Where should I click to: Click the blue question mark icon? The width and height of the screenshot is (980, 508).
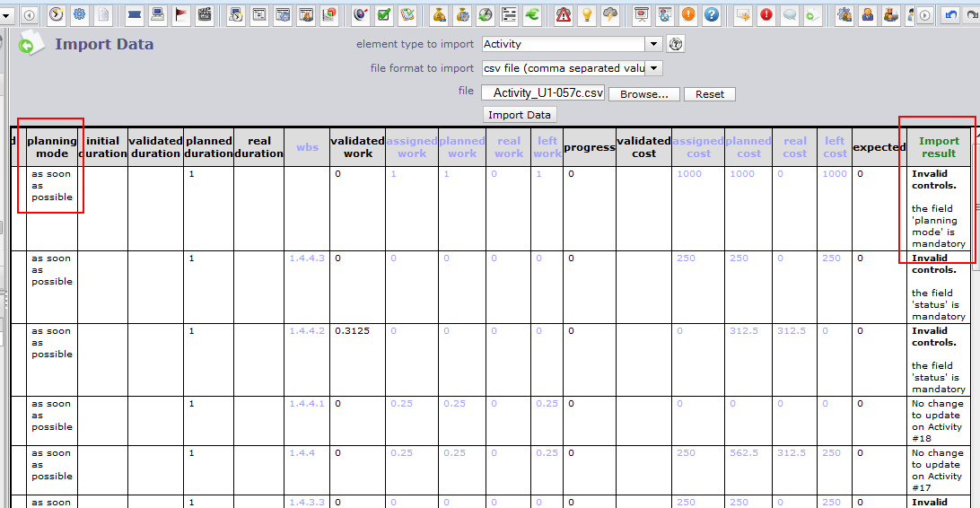coord(712,14)
